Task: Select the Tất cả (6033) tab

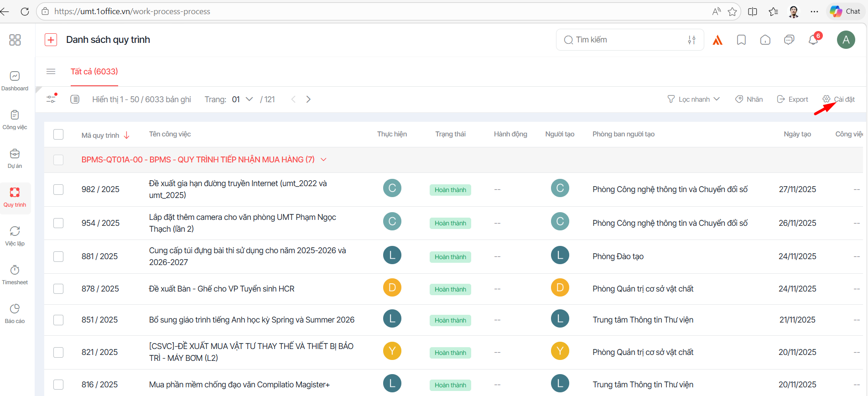Action: click(x=94, y=72)
